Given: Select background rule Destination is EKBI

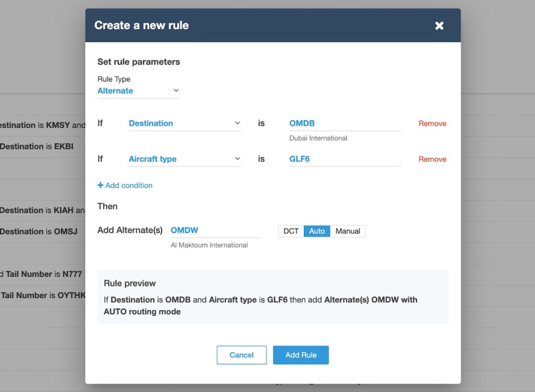Looking at the screenshot, I should (37, 147).
